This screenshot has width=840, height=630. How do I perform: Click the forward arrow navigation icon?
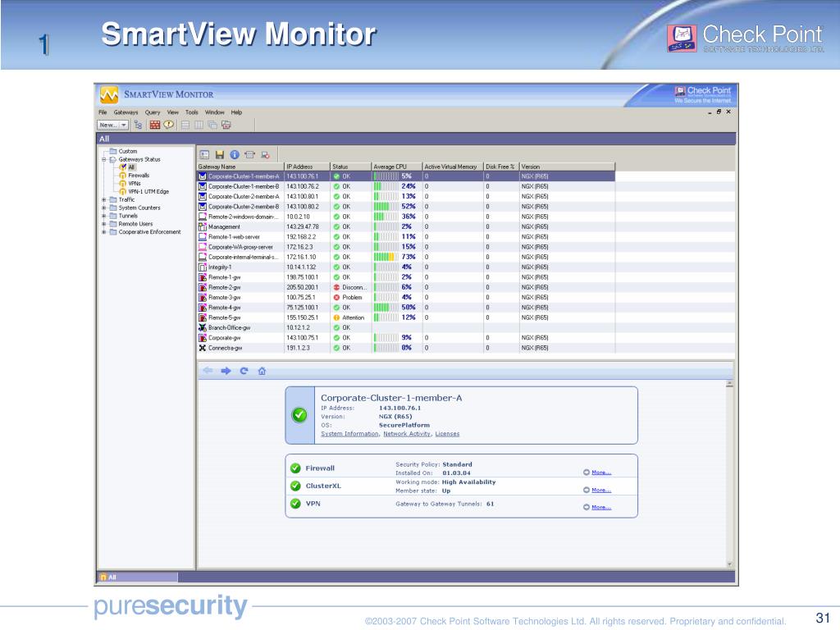[226, 371]
